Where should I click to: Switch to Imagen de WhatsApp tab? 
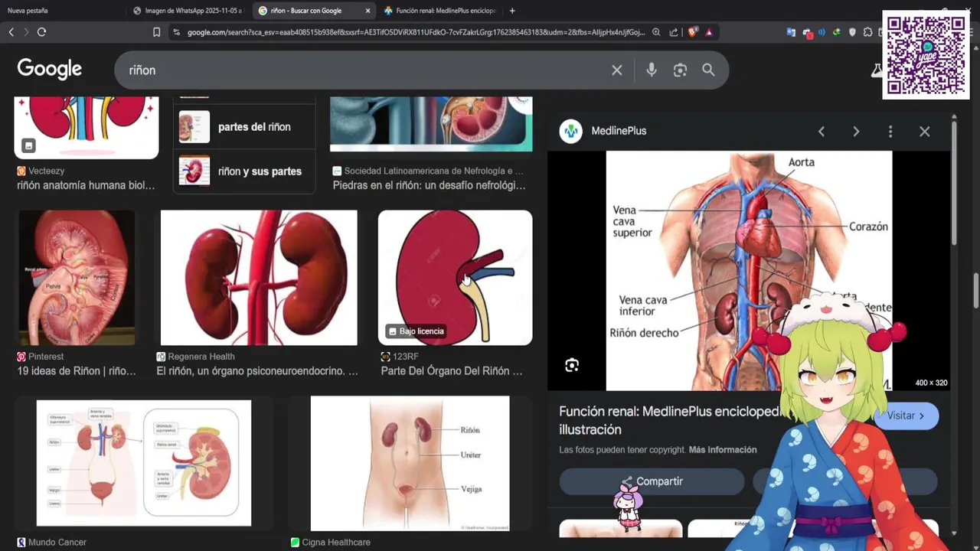click(x=188, y=11)
